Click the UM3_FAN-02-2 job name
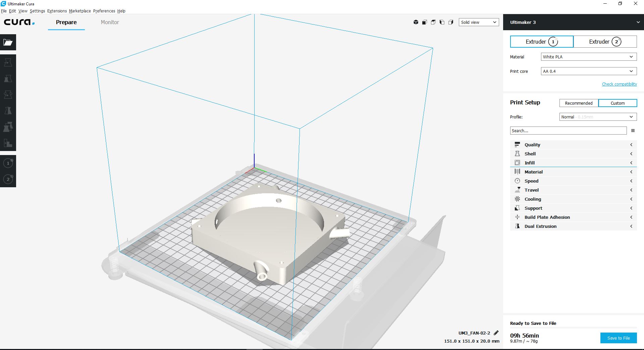Image resolution: width=644 pixels, height=350 pixels. coord(474,333)
